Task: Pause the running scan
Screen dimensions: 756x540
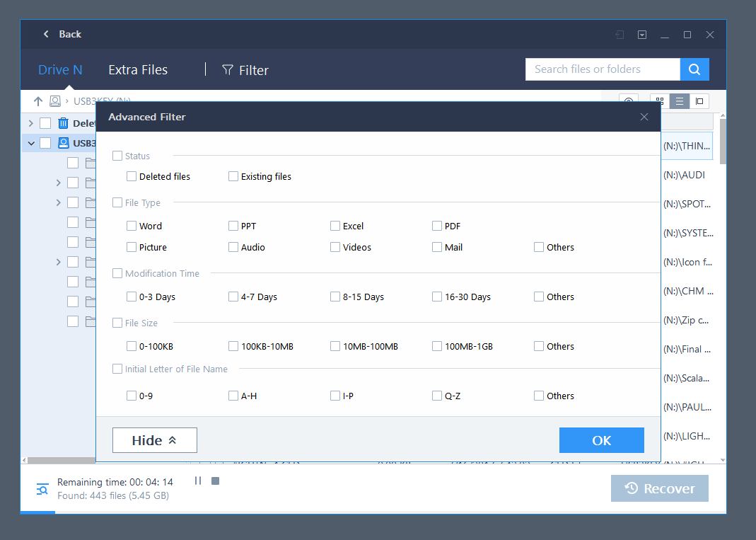Action: coord(198,481)
